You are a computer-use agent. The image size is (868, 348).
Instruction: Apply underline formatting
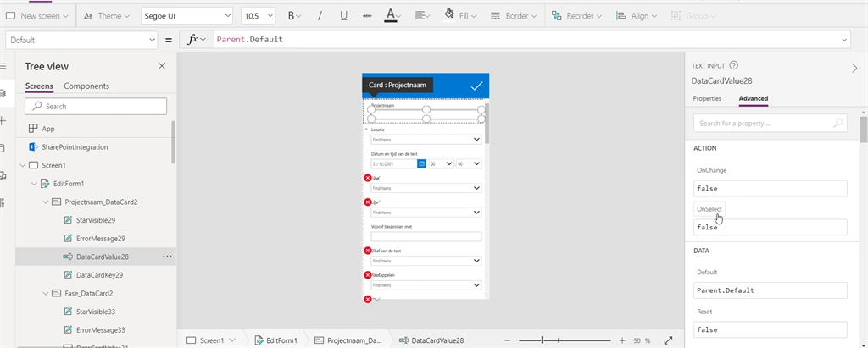click(343, 16)
